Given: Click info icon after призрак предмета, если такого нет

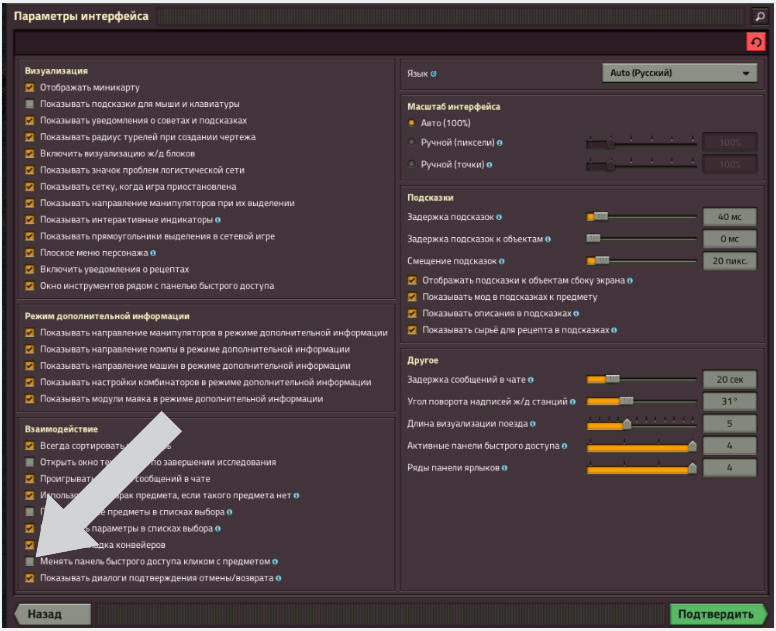Looking at the screenshot, I should 296,495.
